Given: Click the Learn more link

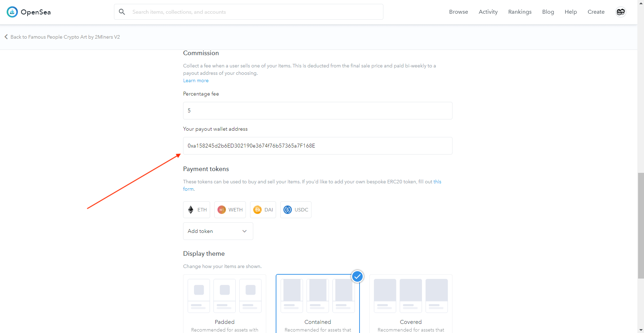Looking at the screenshot, I should click(196, 81).
